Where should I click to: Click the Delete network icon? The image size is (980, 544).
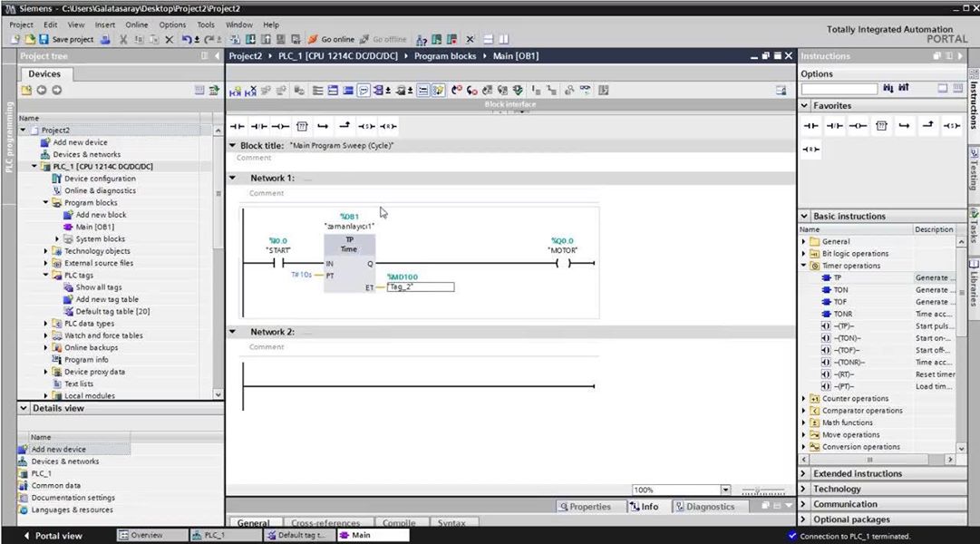250,91
